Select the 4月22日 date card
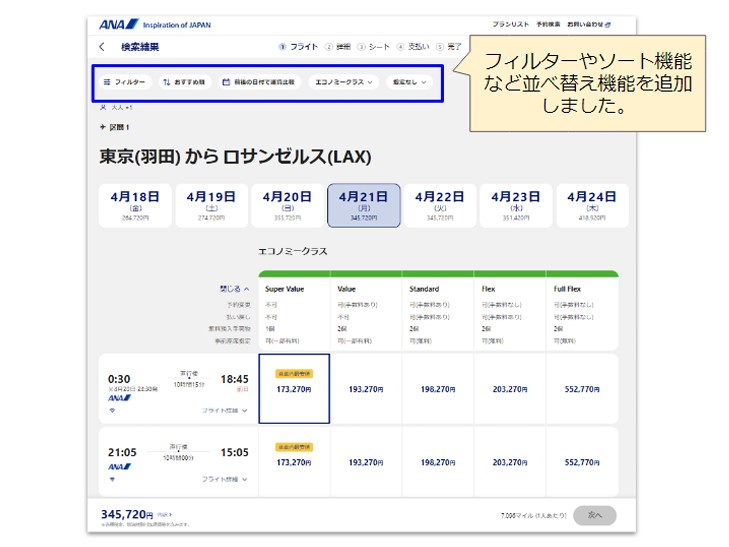 440,205
